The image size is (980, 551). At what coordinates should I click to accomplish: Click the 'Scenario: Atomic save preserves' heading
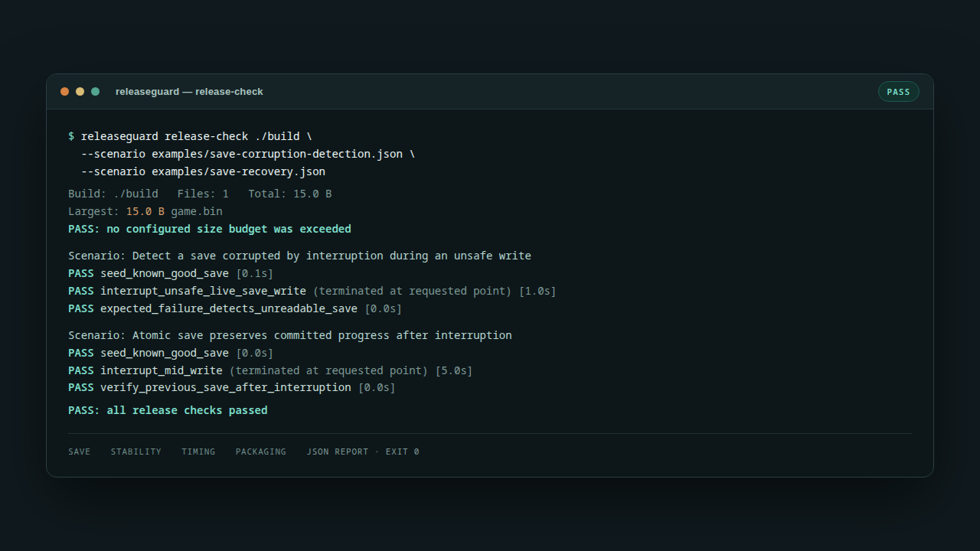[290, 335]
